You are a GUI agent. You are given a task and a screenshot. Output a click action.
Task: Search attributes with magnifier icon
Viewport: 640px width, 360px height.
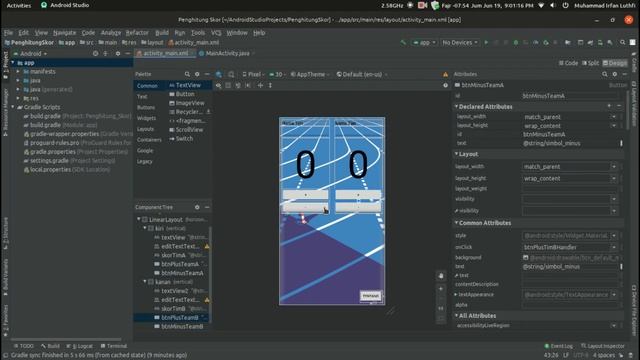tap(604, 74)
